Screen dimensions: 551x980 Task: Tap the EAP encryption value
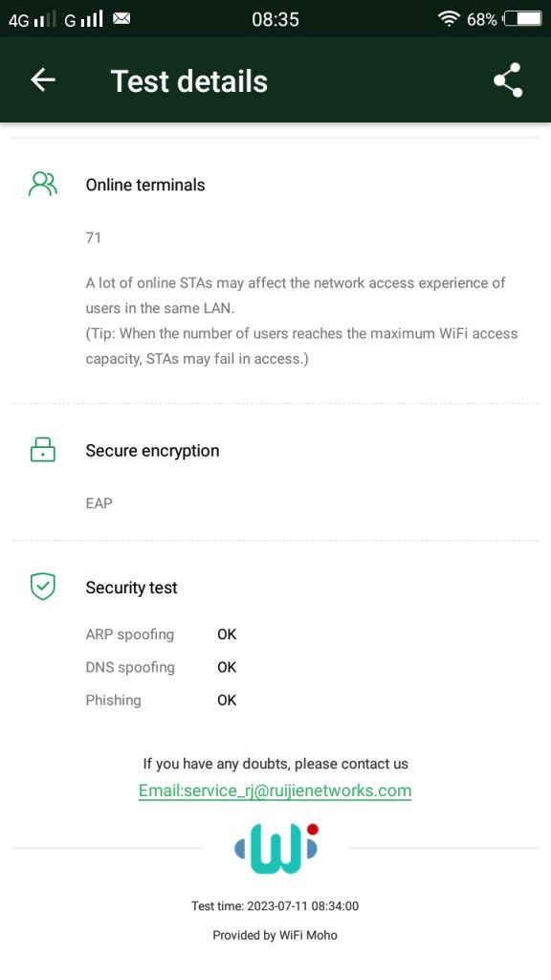click(99, 503)
